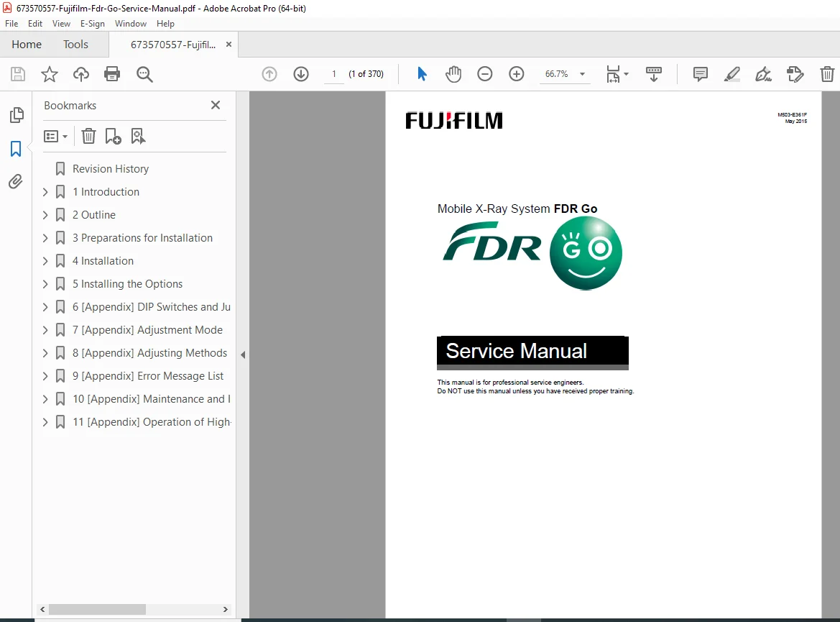This screenshot has width=840, height=622.
Task: Open the Help menu
Action: coord(165,24)
